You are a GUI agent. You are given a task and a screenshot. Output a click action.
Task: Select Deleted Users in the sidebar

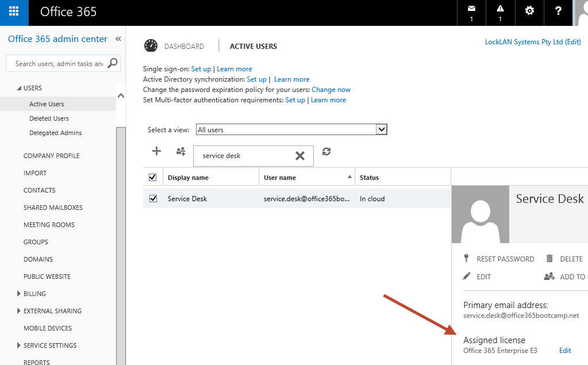(x=49, y=118)
